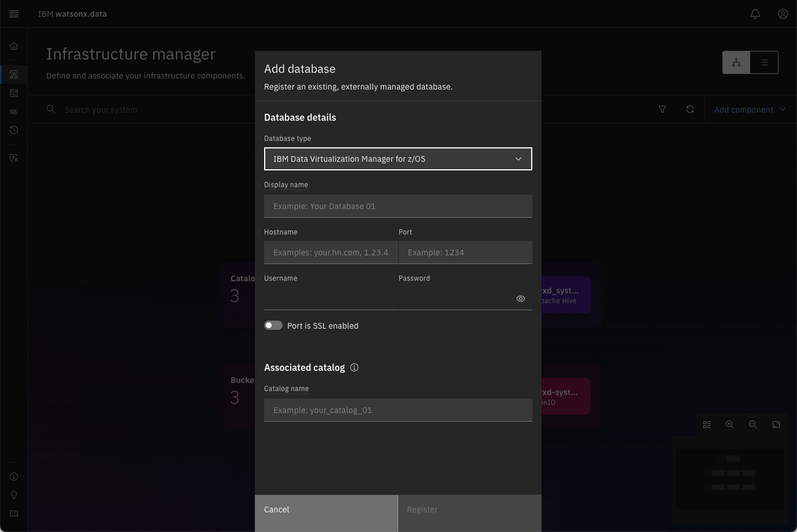The image size is (797, 532).
Task: Select Infrastructure manager sidebar icon
Action: point(14,75)
